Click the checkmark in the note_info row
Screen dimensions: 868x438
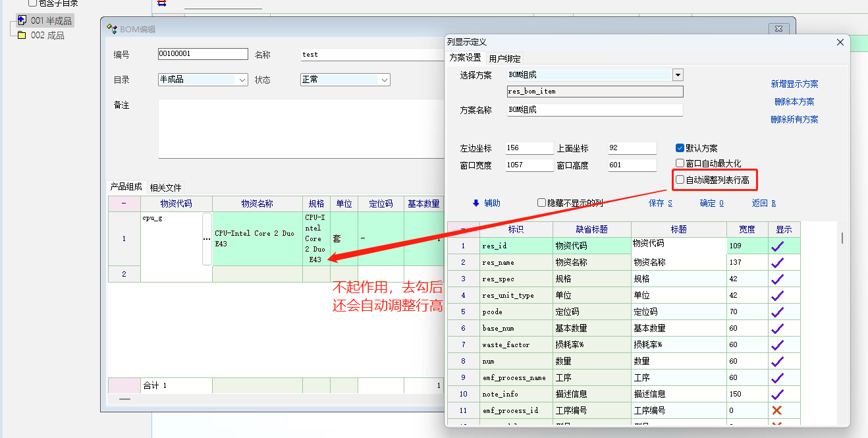778,394
